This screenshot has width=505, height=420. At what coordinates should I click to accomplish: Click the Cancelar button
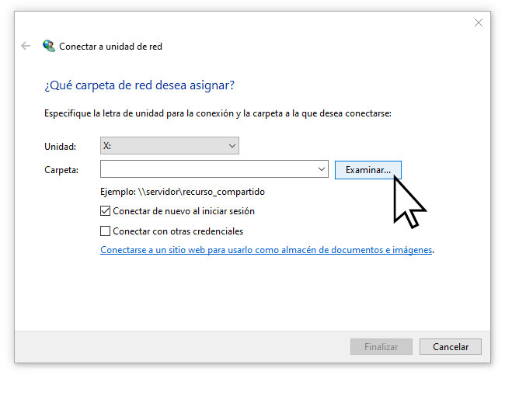pos(451,346)
